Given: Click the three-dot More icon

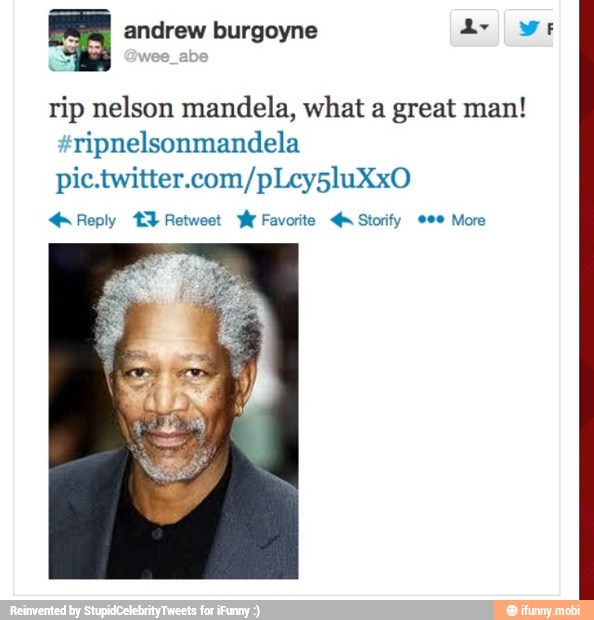Looking at the screenshot, I should (x=431, y=219).
